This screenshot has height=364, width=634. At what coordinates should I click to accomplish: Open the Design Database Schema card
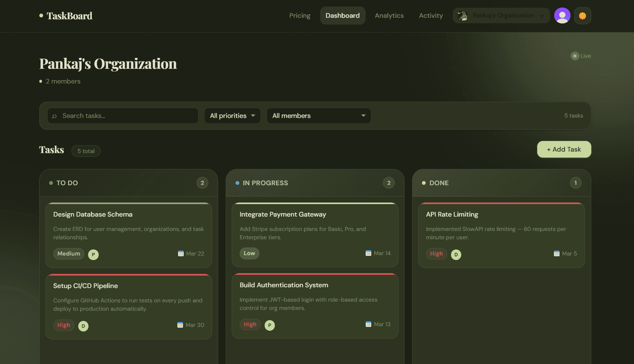(x=129, y=235)
